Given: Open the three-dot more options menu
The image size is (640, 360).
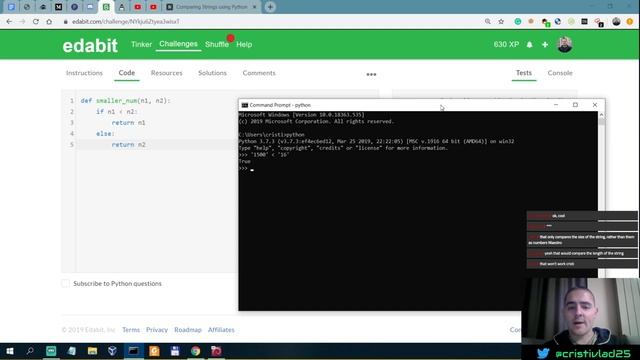Looking at the screenshot, I should coord(371,74).
